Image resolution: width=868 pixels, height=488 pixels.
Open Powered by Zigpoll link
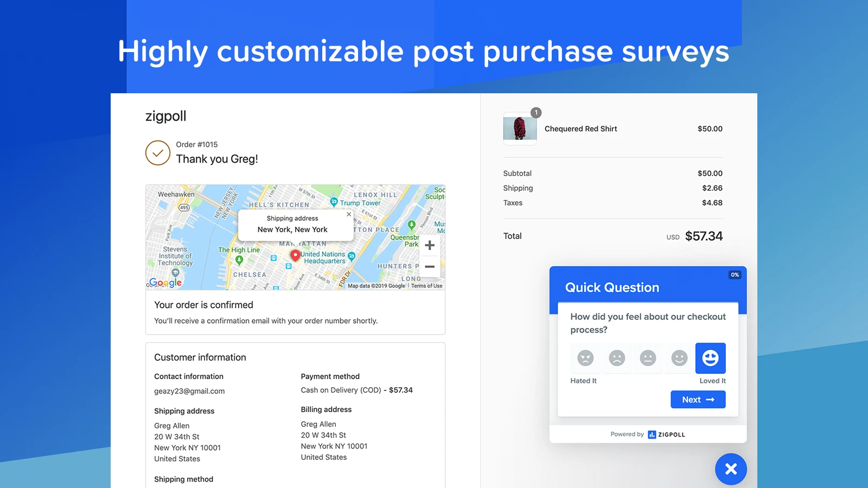(x=648, y=434)
